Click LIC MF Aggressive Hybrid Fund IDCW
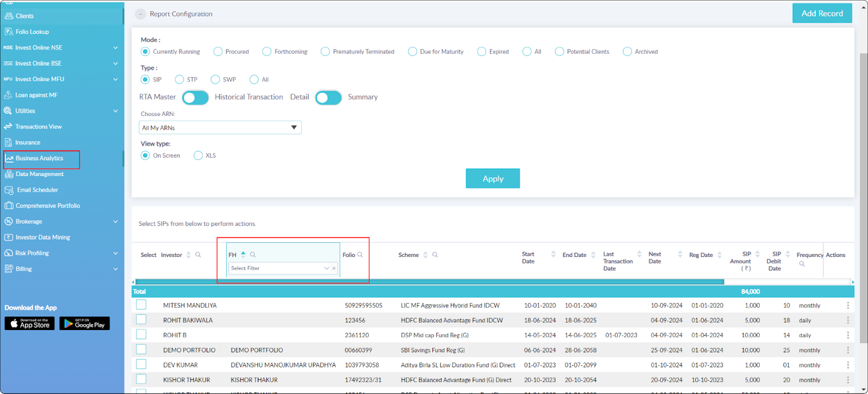 (x=450, y=306)
